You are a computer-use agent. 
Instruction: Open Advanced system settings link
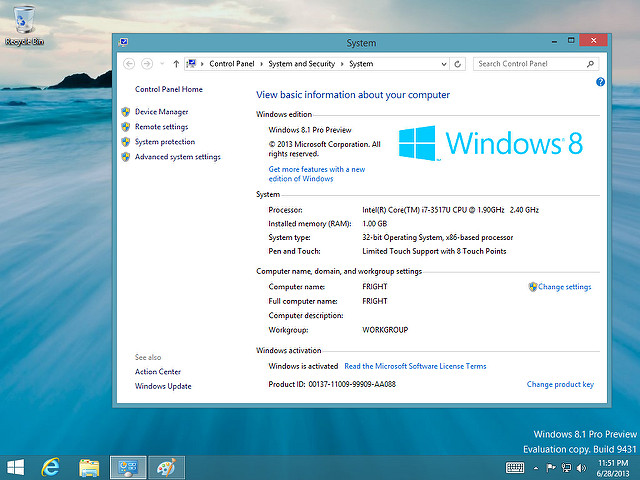(178, 157)
